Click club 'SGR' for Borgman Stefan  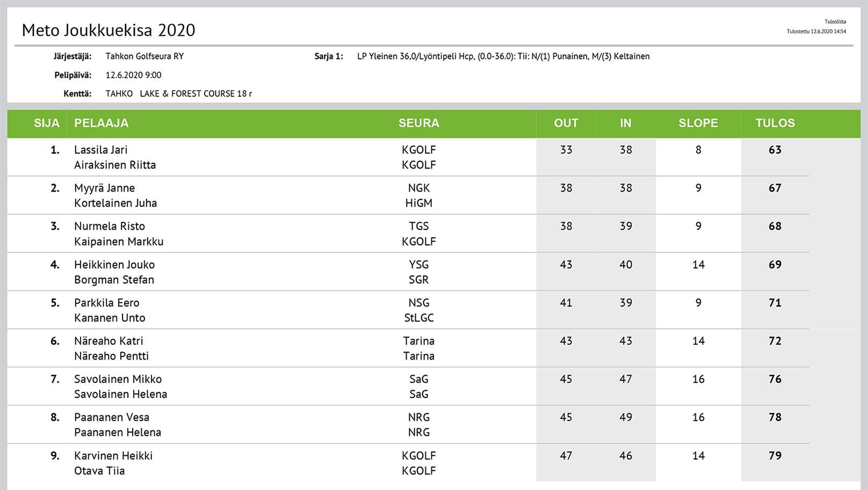(419, 280)
